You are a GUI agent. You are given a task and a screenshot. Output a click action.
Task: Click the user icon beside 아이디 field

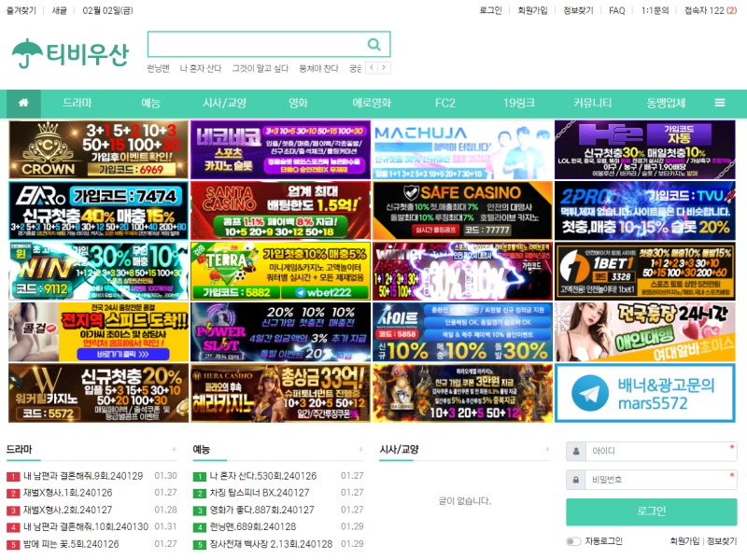click(x=576, y=452)
